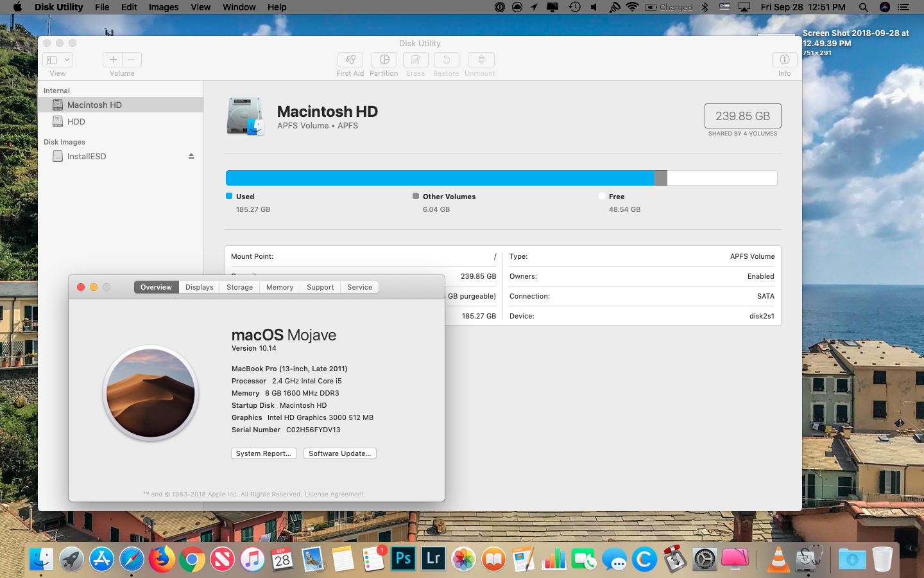This screenshot has width=924, height=578.
Task: Open the Images menu
Action: point(164,7)
